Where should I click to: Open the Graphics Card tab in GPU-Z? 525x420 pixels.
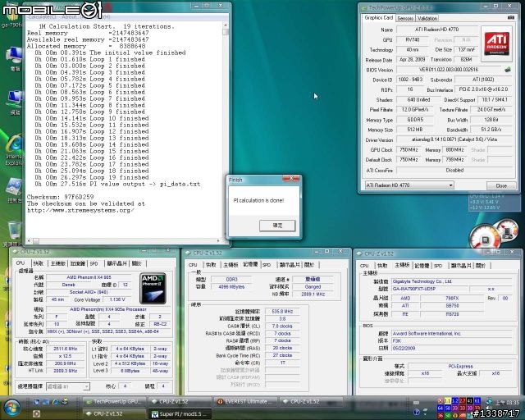tap(379, 18)
